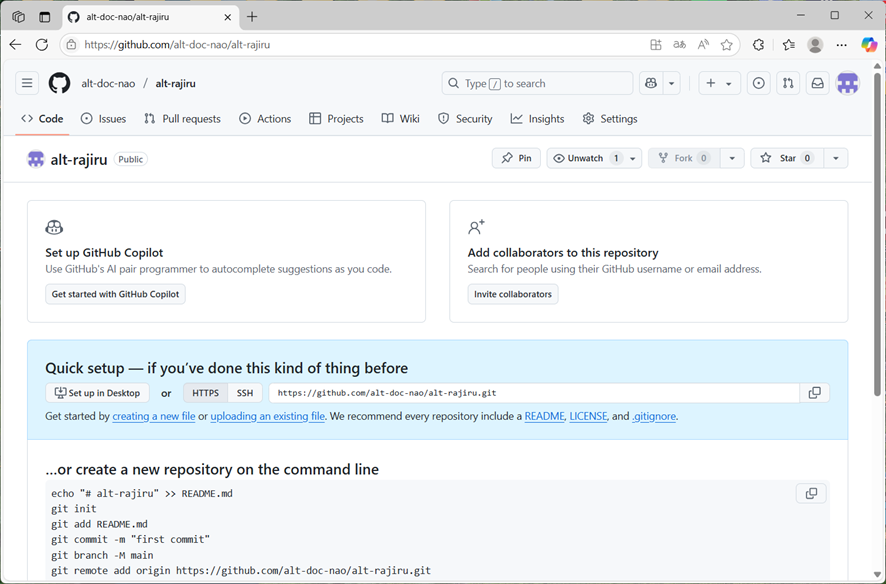Open the Projects tab
The height and width of the screenshot is (584, 886).
(x=336, y=119)
